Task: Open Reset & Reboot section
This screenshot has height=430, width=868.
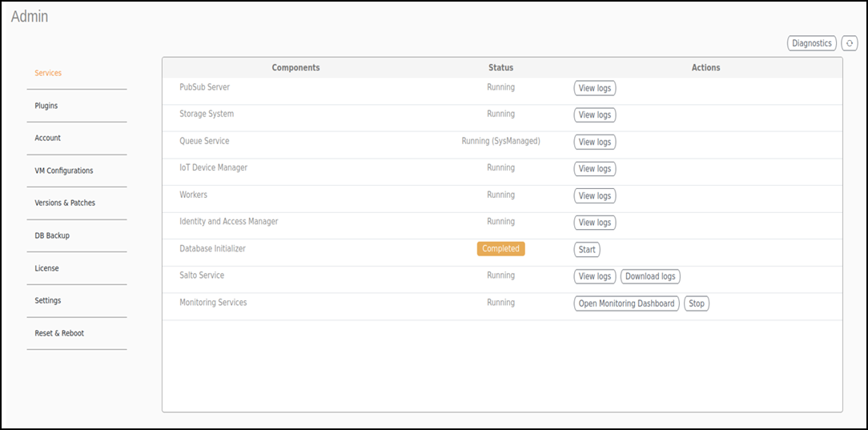Action: [59, 333]
